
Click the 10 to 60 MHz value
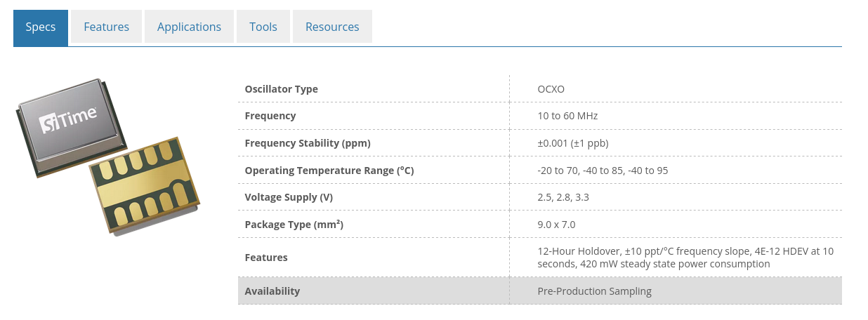tap(567, 116)
